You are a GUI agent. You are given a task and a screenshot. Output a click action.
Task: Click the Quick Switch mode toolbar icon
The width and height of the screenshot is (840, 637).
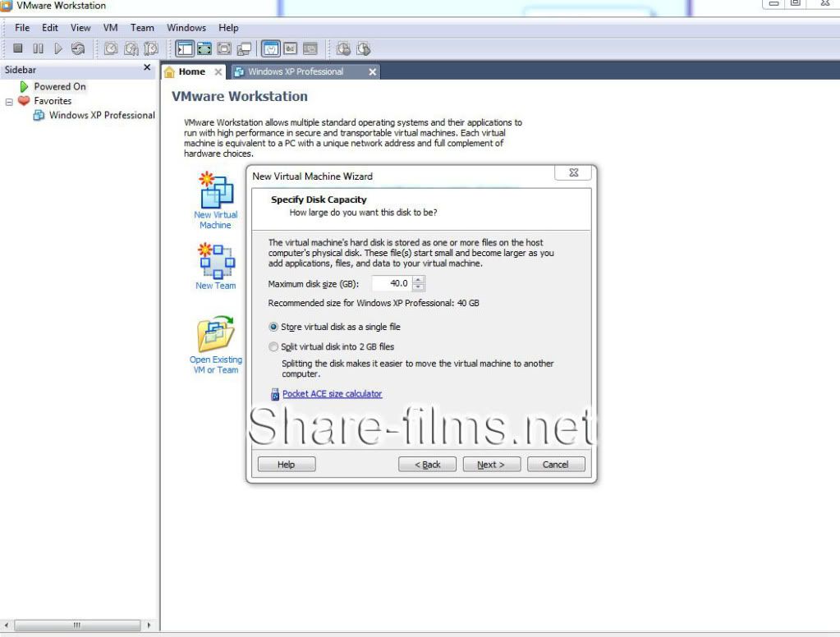[x=224, y=48]
